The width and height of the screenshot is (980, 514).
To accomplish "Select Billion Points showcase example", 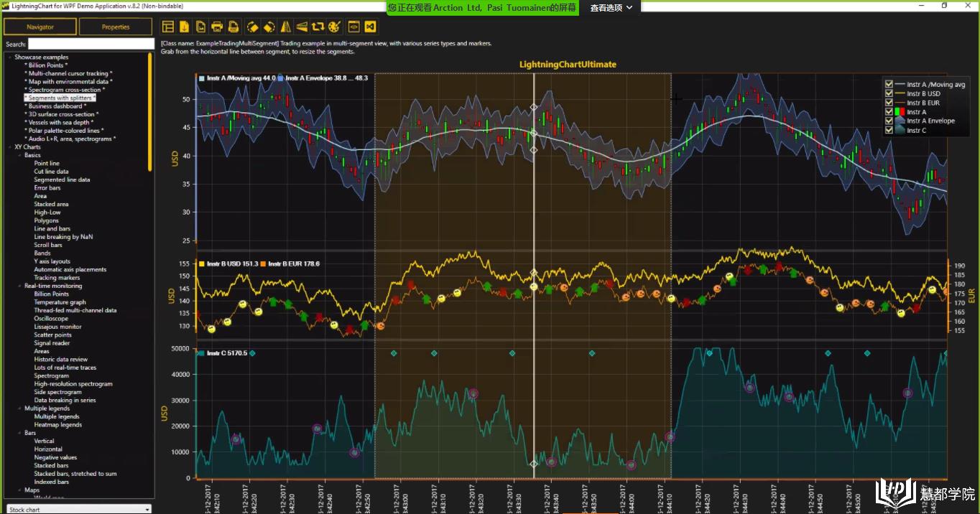I will (47, 65).
